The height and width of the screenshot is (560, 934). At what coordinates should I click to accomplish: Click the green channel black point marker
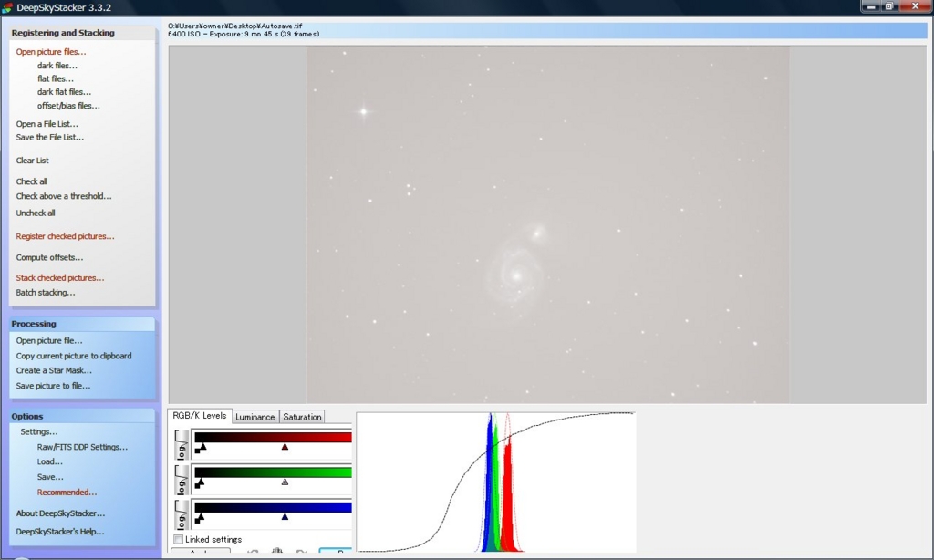point(201,482)
